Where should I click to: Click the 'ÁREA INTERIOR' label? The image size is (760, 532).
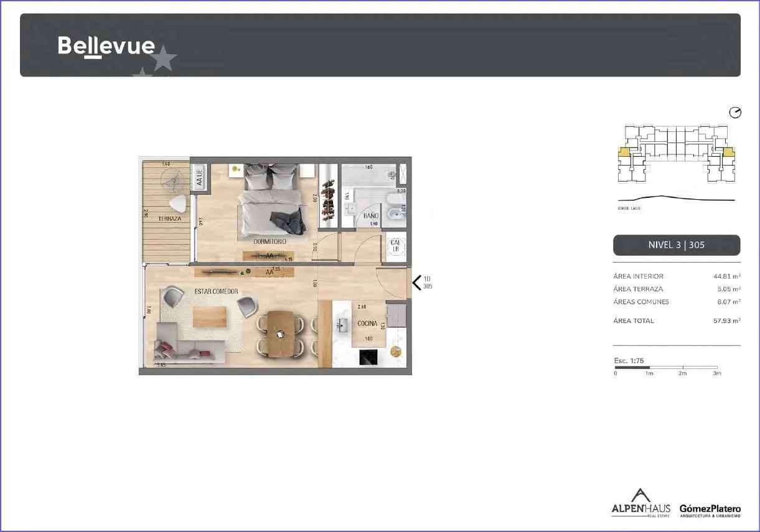coord(639,276)
